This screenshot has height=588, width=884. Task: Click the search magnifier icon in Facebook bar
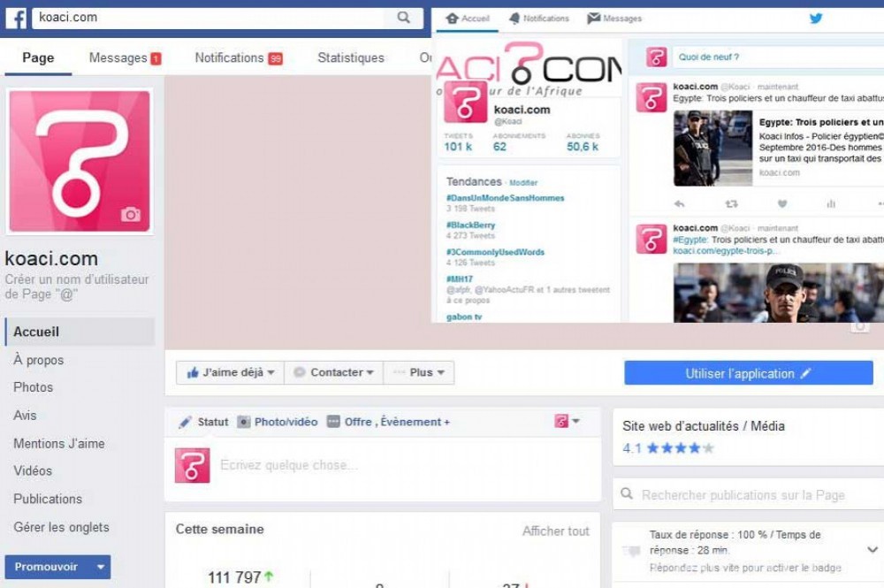[403, 18]
